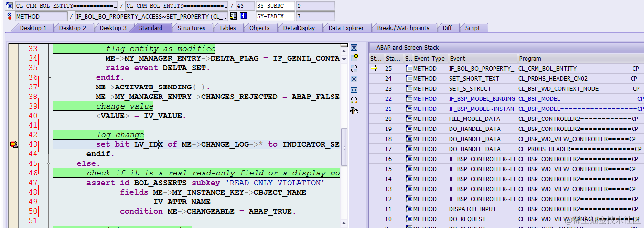Click the method icon in stack row 23

(409, 89)
